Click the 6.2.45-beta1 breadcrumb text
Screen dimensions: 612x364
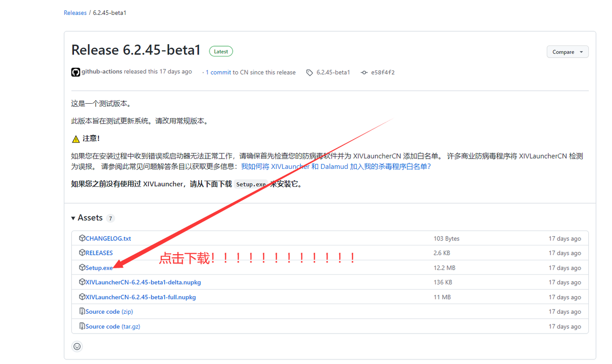tap(109, 13)
